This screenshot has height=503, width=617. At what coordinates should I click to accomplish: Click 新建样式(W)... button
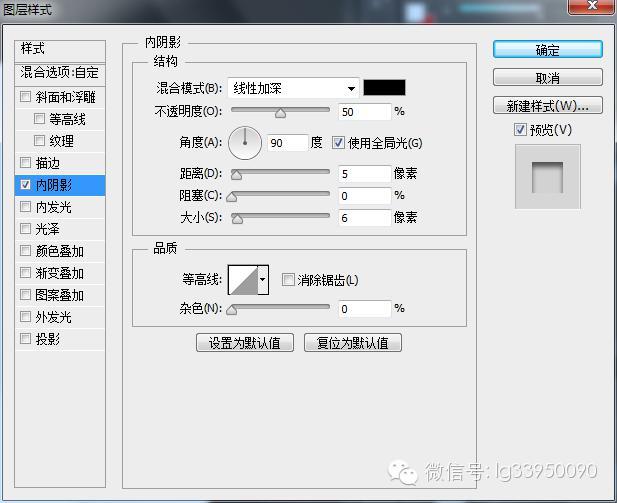pos(547,105)
